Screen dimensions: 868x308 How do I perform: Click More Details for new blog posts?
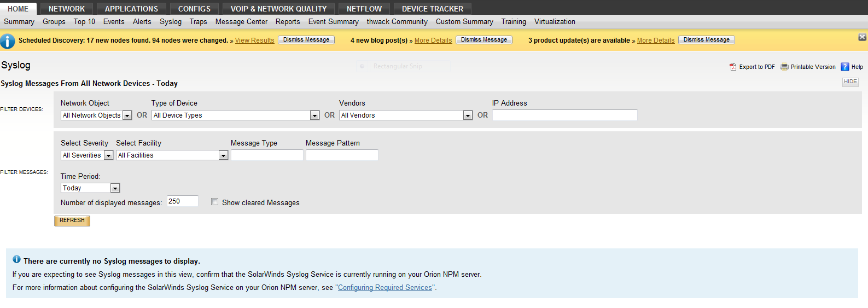433,40
